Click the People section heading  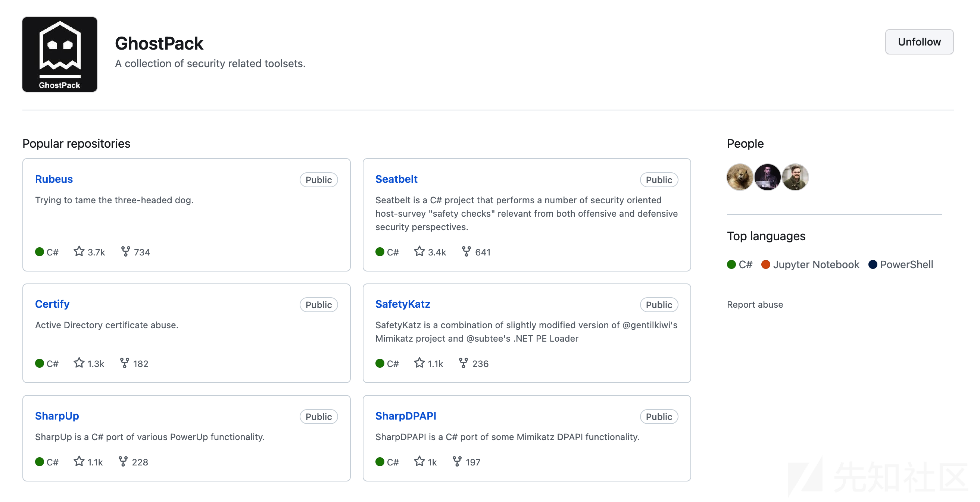tap(745, 143)
